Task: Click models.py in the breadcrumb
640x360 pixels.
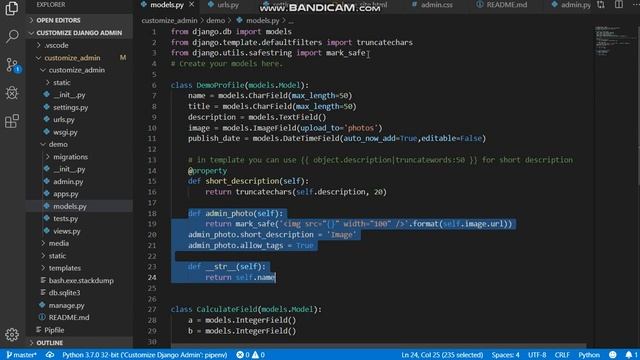Action: [262, 20]
